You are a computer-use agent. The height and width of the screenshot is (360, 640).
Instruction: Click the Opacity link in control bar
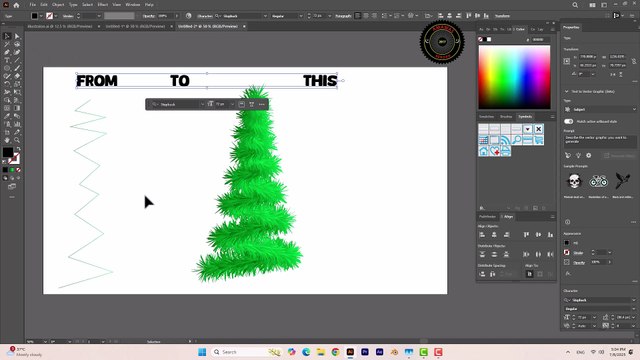[149, 16]
